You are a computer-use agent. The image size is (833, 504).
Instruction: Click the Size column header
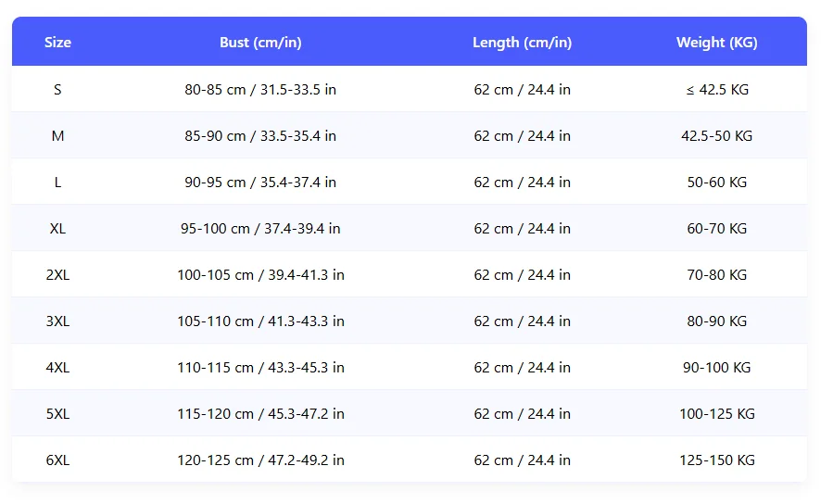coord(57,43)
